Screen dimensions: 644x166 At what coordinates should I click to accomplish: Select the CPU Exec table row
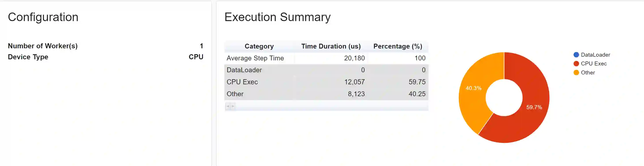(x=242, y=82)
